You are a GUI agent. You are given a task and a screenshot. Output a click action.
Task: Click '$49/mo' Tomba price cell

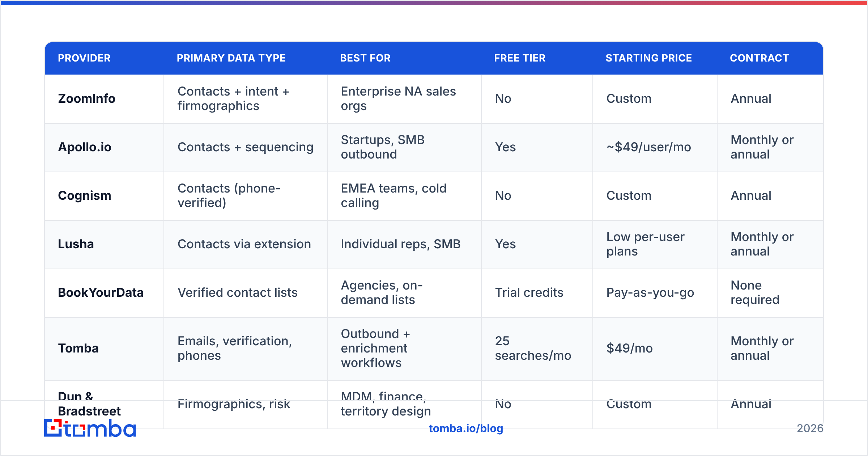point(655,349)
